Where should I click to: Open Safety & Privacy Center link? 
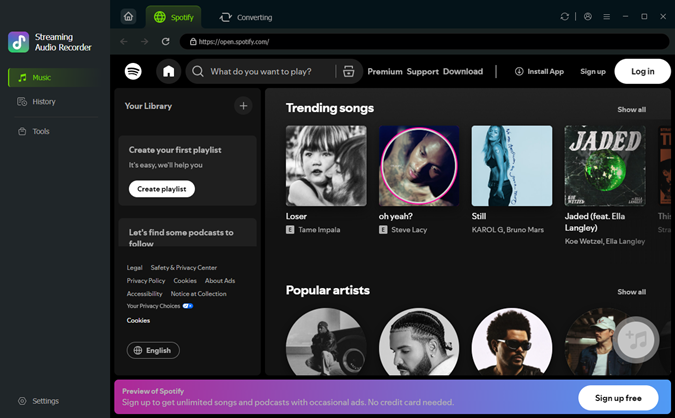pyautogui.click(x=184, y=268)
